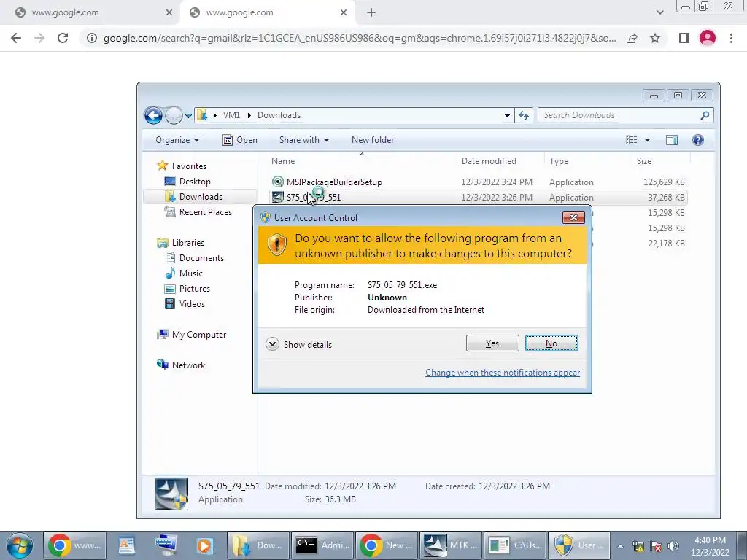Open the Organize menu
This screenshot has height=560, width=747.
point(177,140)
